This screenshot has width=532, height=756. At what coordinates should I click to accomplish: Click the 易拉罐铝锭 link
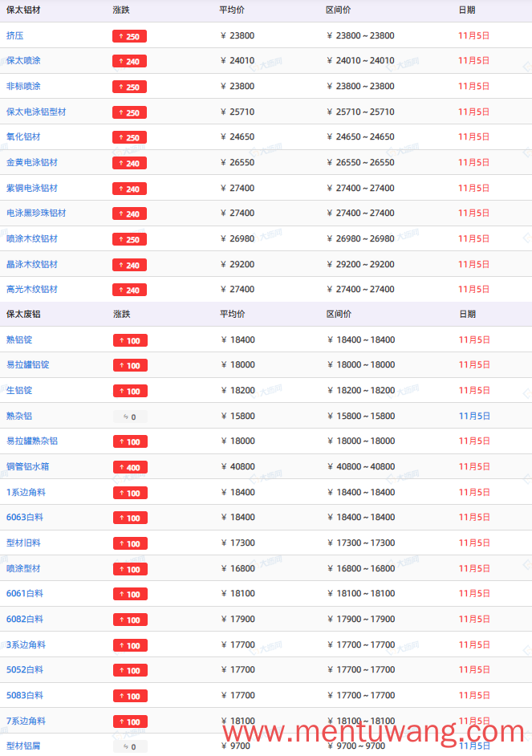pos(27,365)
